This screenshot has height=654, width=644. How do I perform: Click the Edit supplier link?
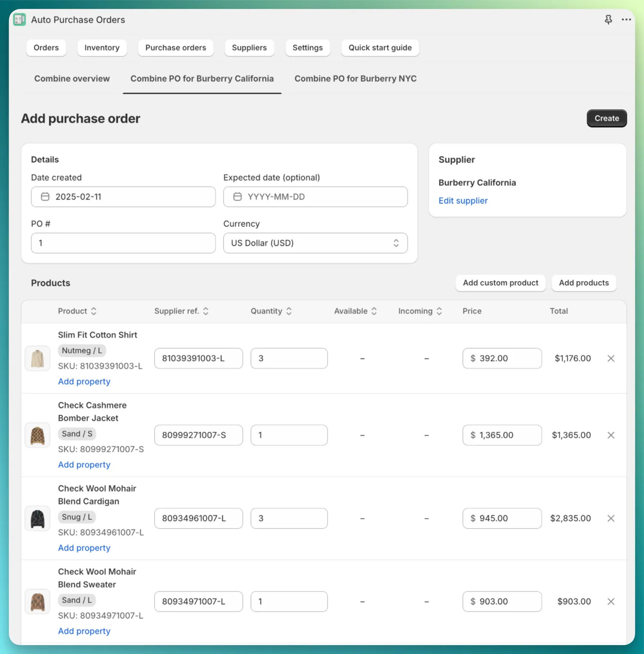pyautogui.click(x=463, y=200)
